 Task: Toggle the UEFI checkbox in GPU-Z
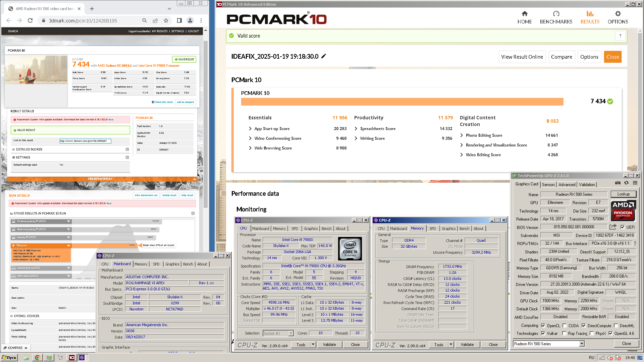tap(623, 227)
